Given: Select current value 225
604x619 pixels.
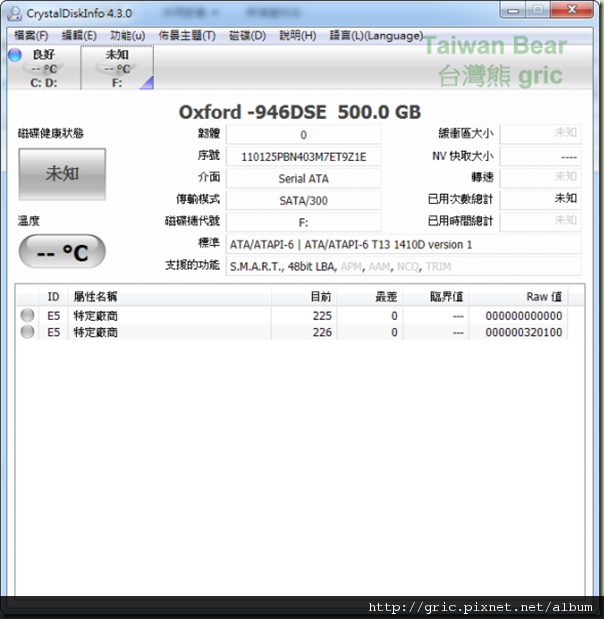Looking at the screenshot, I should [322, 316].
